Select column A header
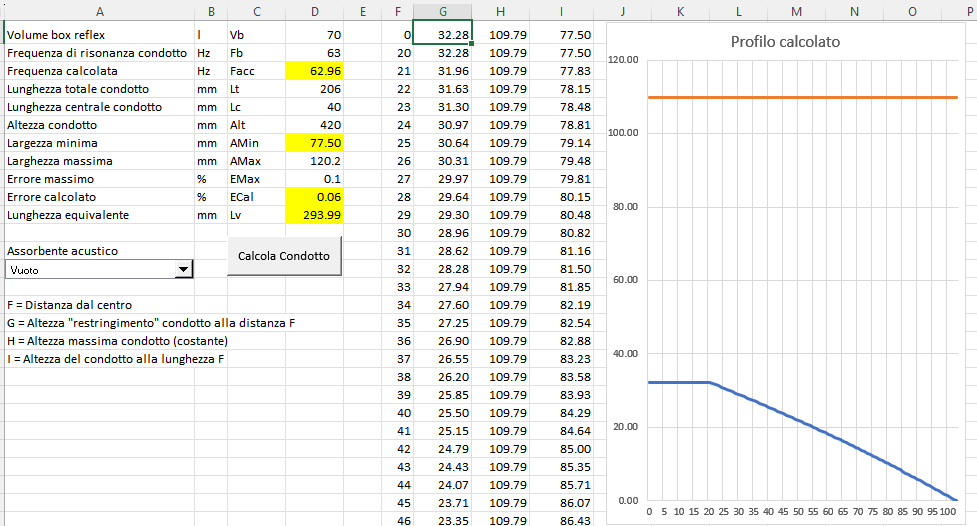Screen dimensions: 977x526 click(98, 11)
